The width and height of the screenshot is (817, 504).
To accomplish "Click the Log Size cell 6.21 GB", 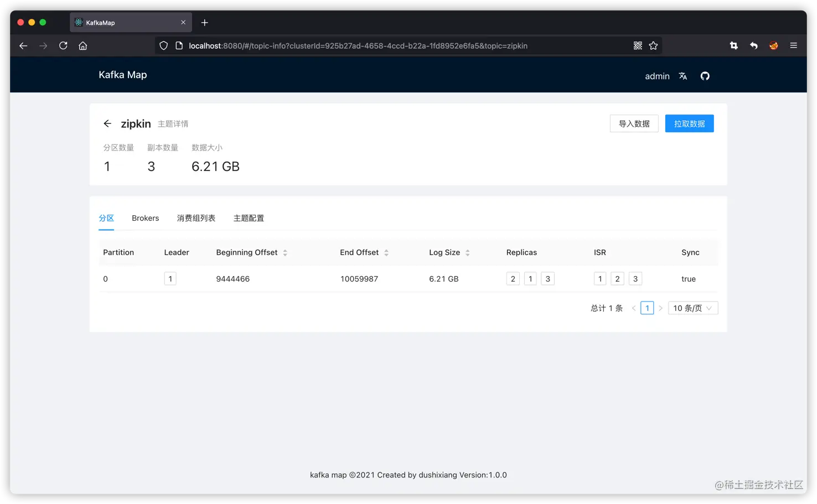I will click(444, 279).
